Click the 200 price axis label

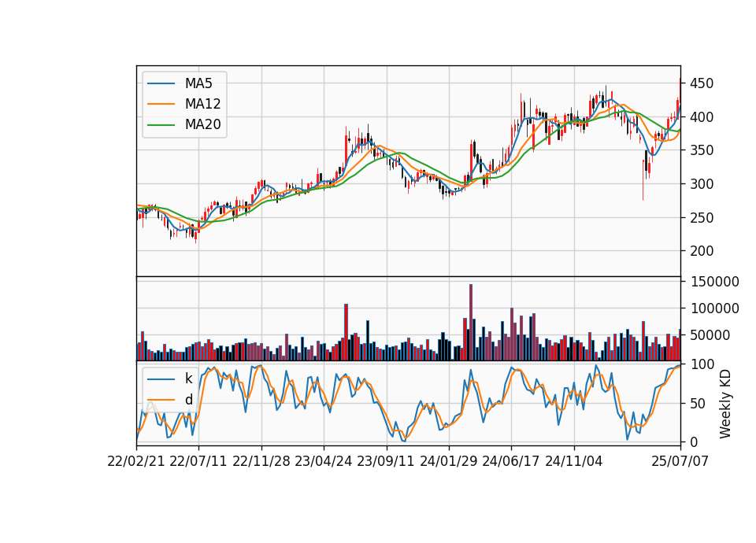coord(702,251)
